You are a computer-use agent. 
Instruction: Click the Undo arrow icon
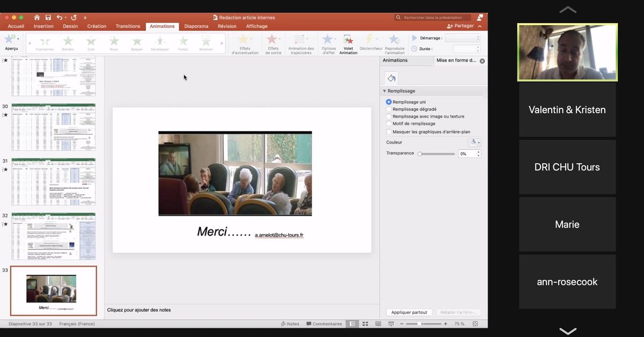(x=60, y=18)
